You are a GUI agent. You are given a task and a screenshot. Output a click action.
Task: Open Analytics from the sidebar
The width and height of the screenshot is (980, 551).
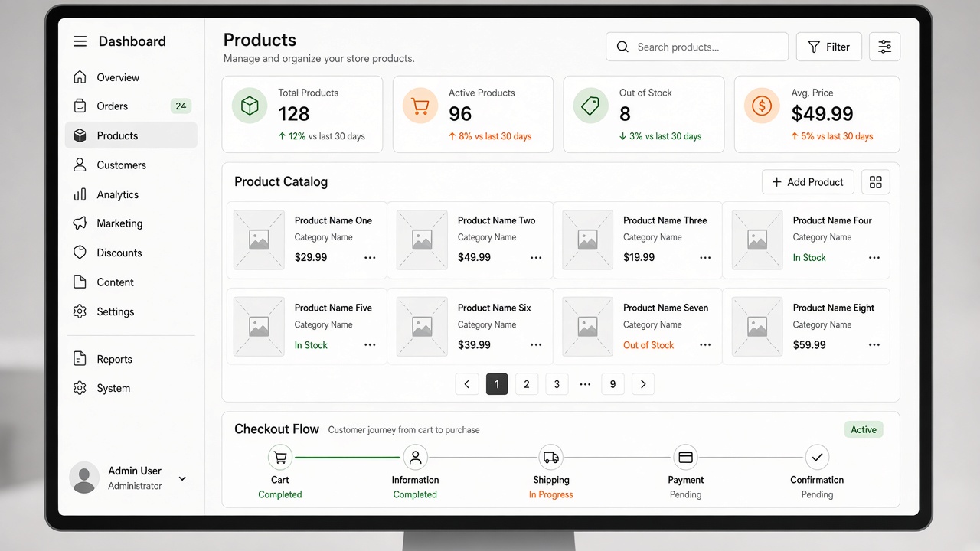click(x=131, y=194)
